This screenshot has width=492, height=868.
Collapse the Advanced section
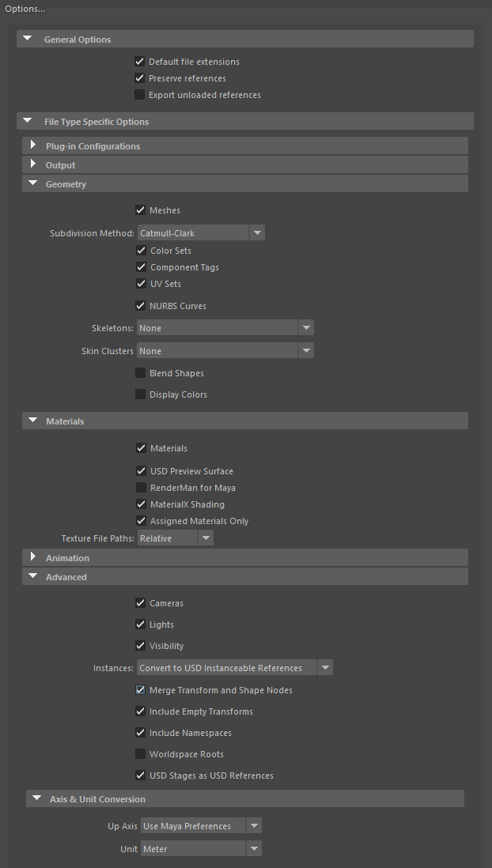pyautogui.click(x=32, y=576)
